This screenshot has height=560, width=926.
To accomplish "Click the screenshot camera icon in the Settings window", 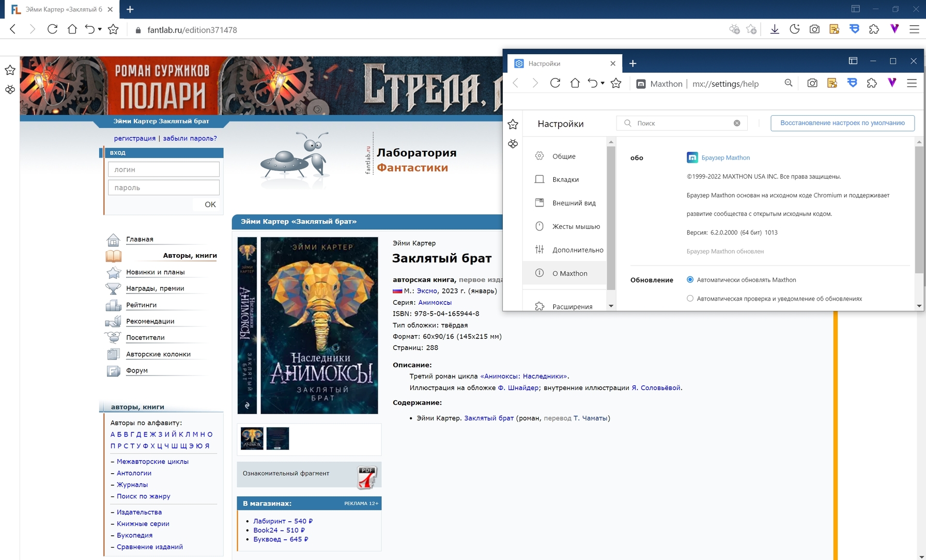I will coord(812,83).
